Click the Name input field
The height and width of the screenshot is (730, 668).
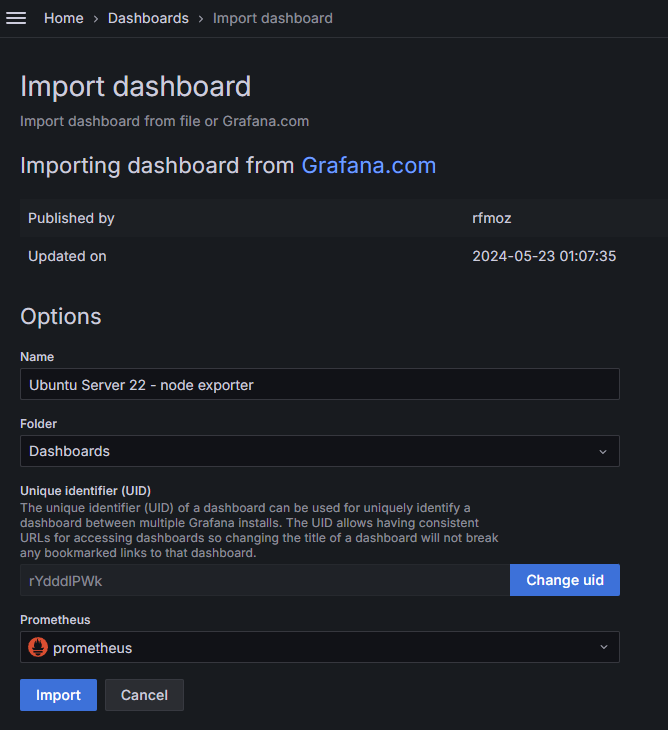click(320, 385)
